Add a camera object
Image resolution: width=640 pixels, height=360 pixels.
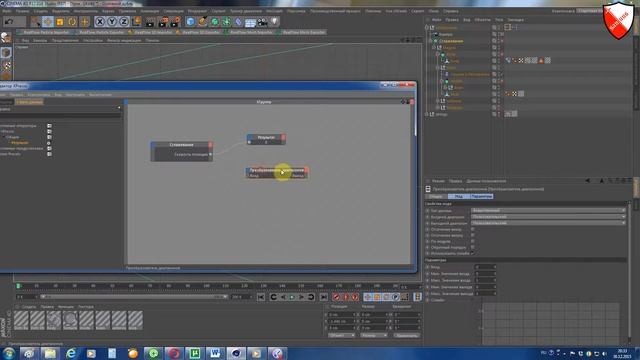262,21
